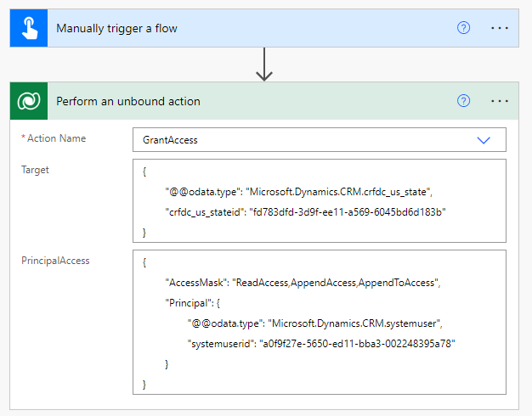Click the PrincipalAccess field label
Image resolution: width=532 pixels, height=416 pixels.
click(55, 261)
